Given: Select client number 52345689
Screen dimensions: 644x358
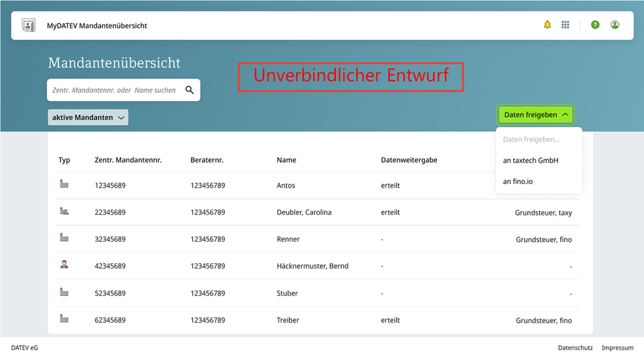Looking at the screenshot, I should (110, 293).
